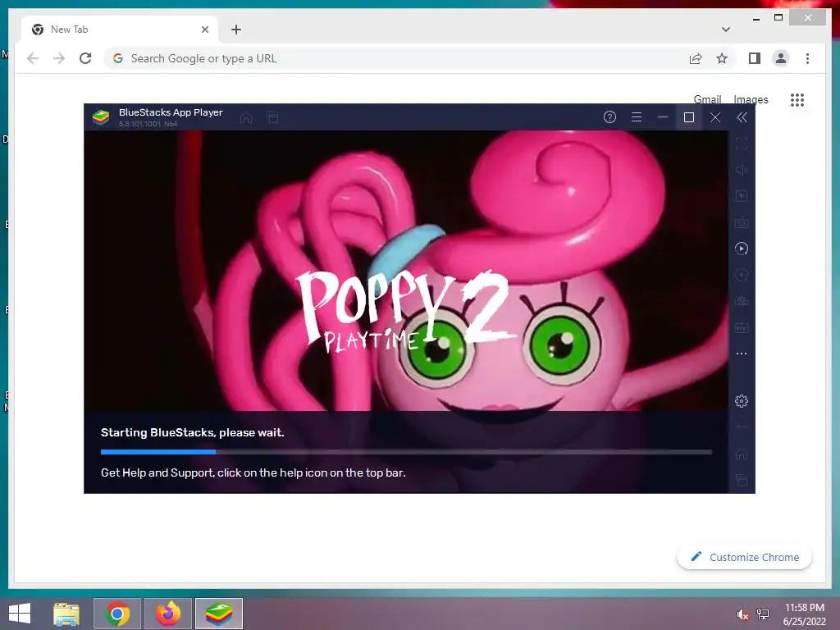Open the taskbar clock showing 11:58 PM

pyautogui.click(x=804, y=614)
